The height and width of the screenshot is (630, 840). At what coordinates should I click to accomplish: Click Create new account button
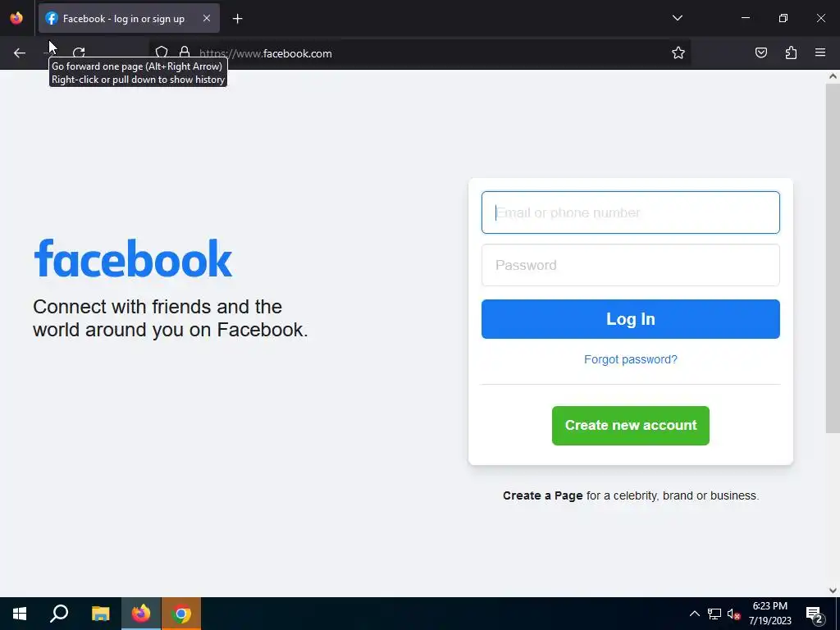[631, 426]
